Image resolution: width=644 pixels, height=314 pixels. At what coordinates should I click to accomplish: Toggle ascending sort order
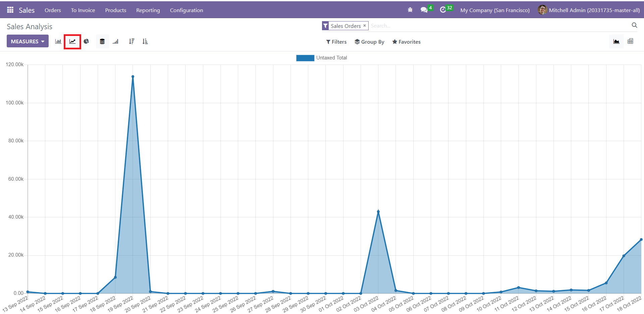(145, 42)
